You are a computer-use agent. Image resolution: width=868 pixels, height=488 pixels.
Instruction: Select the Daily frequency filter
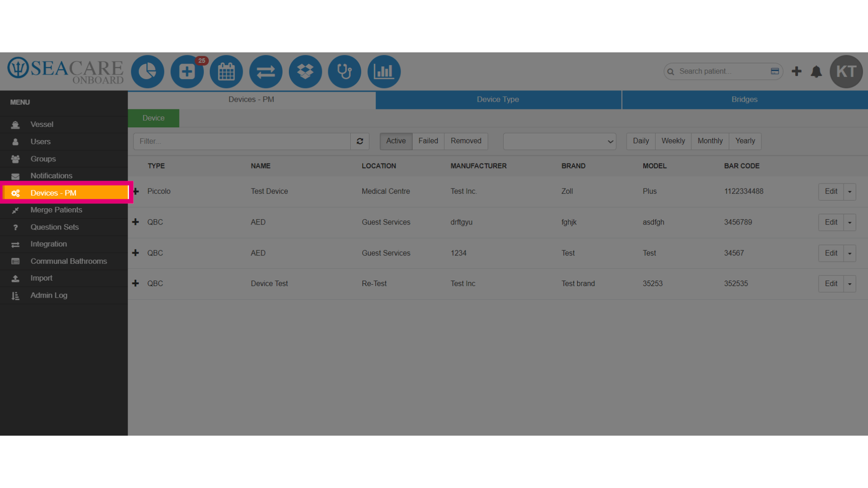641,141
